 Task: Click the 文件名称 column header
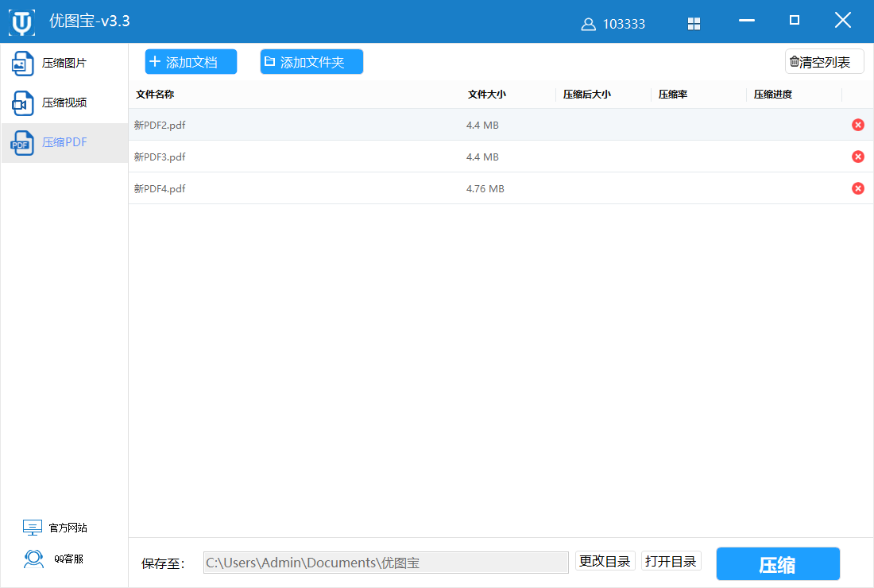155,95
